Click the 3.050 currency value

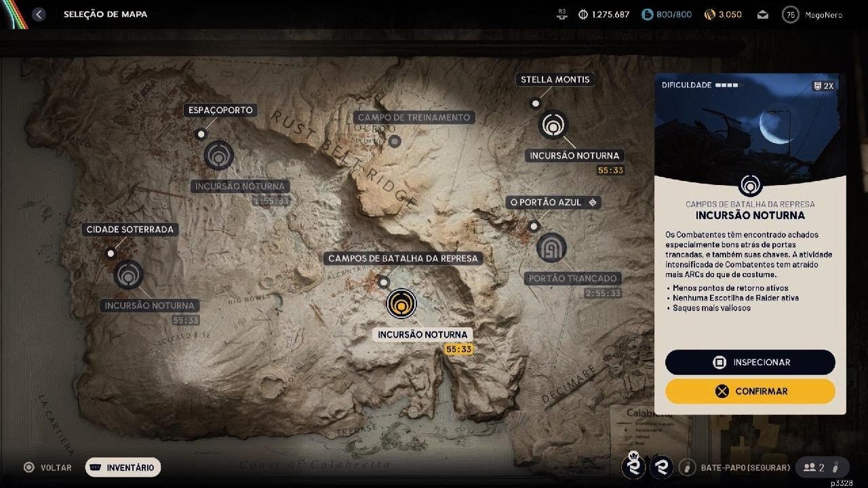tap(730, 14)
